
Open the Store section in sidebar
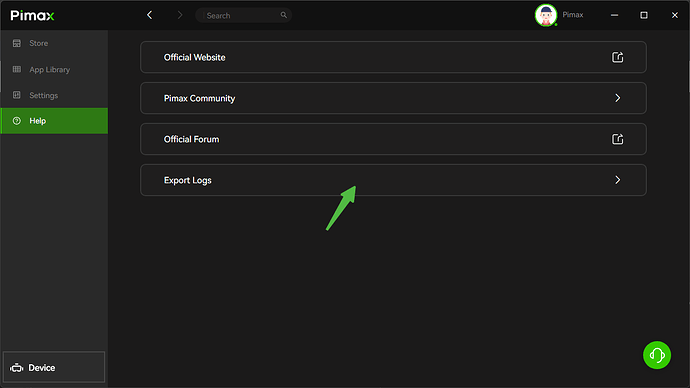point(54,43)
